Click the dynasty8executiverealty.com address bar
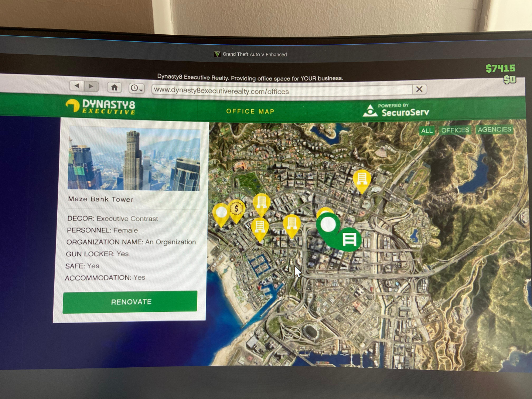This screenshot has height=399, width=532. pyautogui.click(x=282, y=91)
